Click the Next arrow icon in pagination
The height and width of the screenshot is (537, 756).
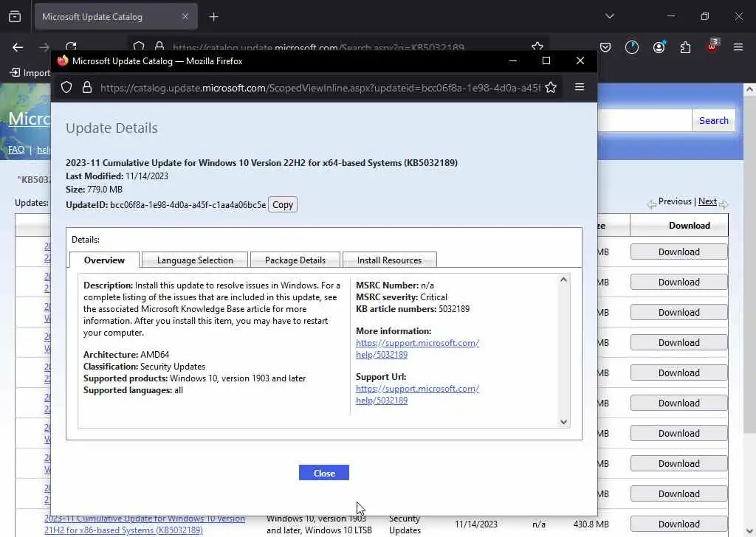point(724,204)
